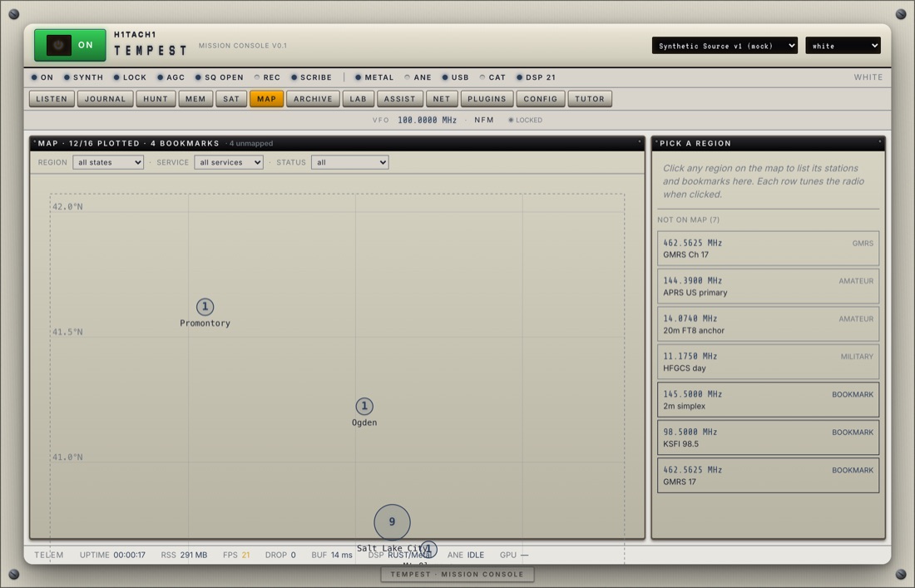Open the white theme dropdown
Image resolution: width=915 pixels, height=588 pixels.
(x=843, y=46)
